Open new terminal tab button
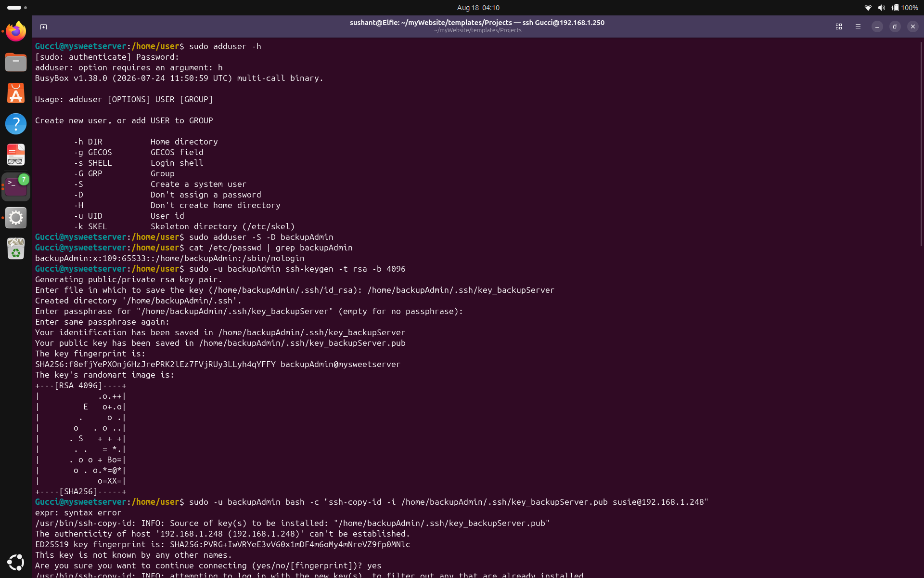 (43, 26)
